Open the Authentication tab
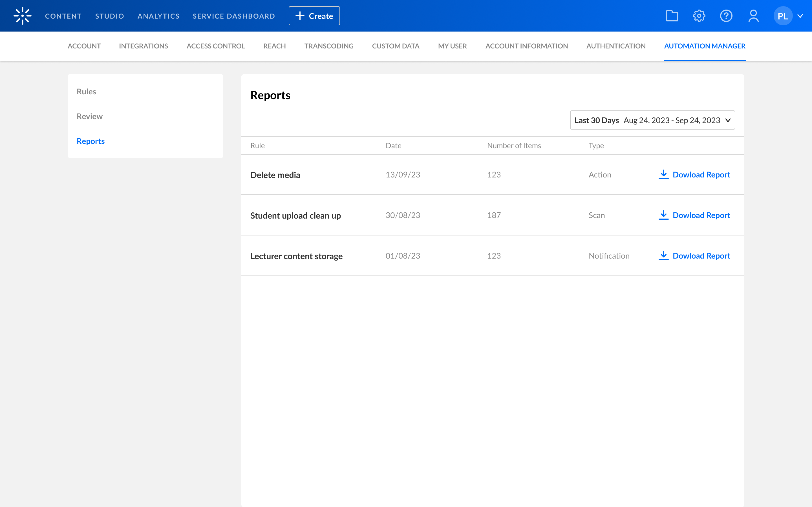This screenshot has width=812, height=507. [x=616, y=46]
